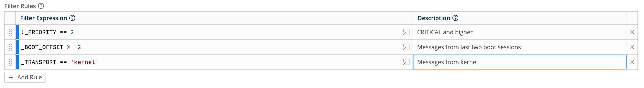Edit the CRITICAL and higher description
This screenshot has height=88, width=644.
pyautogui.click(x=520, y=32)
